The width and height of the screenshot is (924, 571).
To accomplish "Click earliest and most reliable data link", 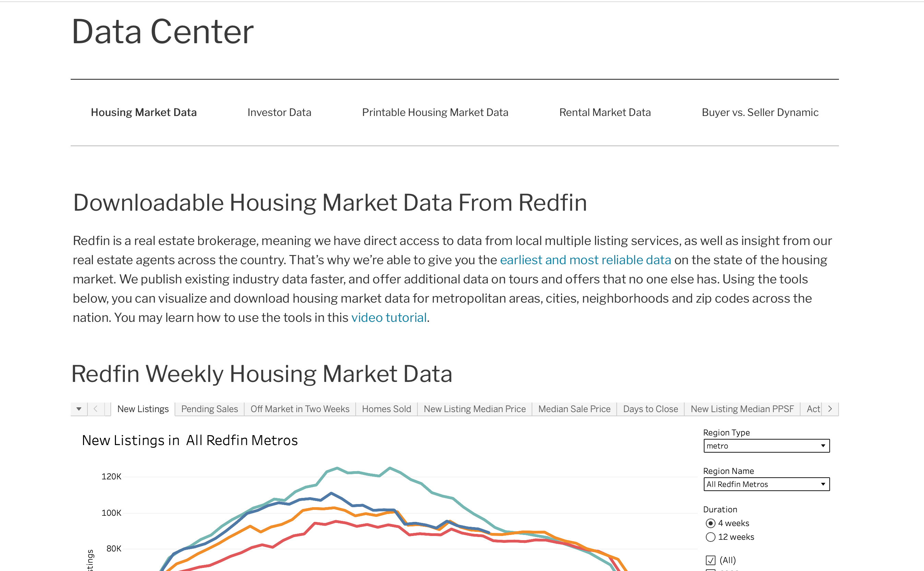I will 585,260.
